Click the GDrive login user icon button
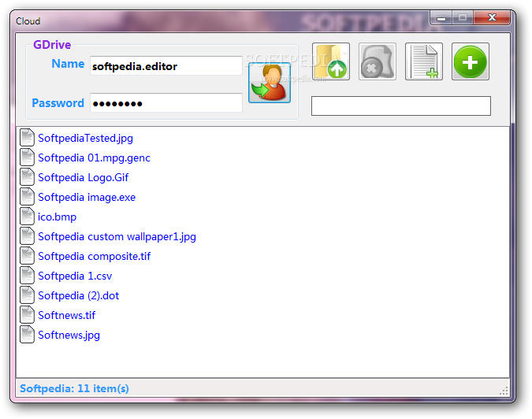 (270, 83)
